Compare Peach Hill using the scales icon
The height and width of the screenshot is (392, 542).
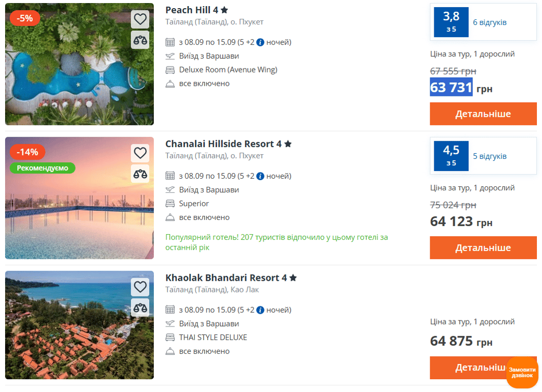pyautogui.click(x=140, y=39)
